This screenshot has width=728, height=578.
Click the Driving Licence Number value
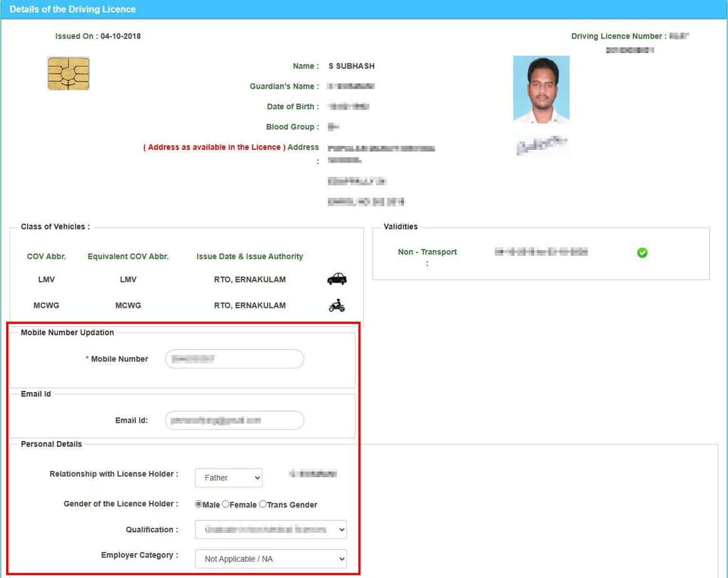tap(679, 36)
